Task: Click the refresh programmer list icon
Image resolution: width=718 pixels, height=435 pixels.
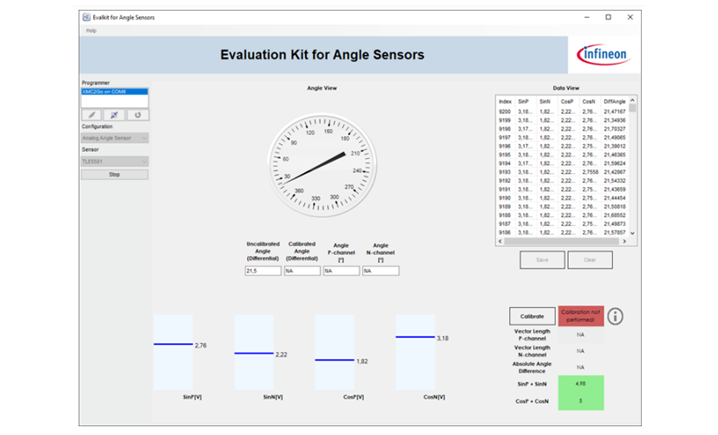Action: point(137,115)
